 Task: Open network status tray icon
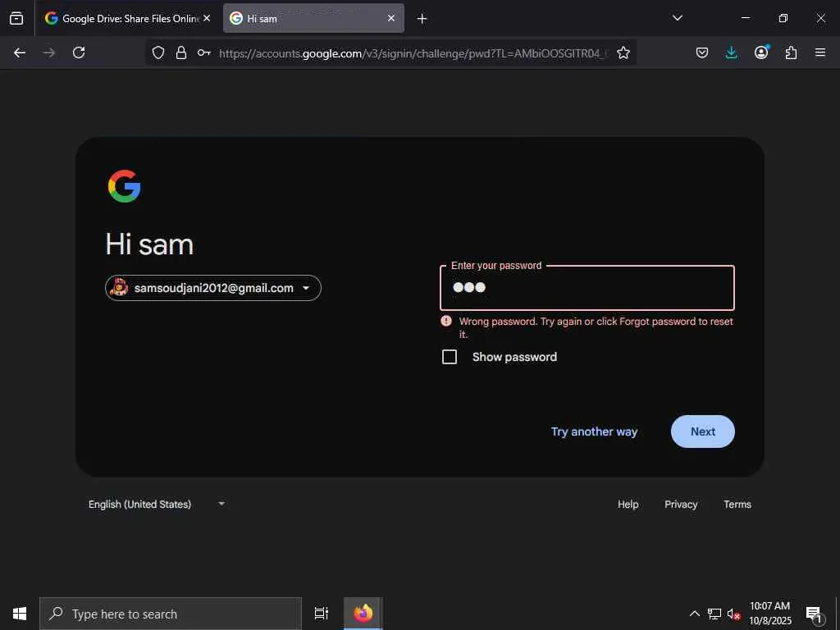pyautogui.click(x=714, y=614)
